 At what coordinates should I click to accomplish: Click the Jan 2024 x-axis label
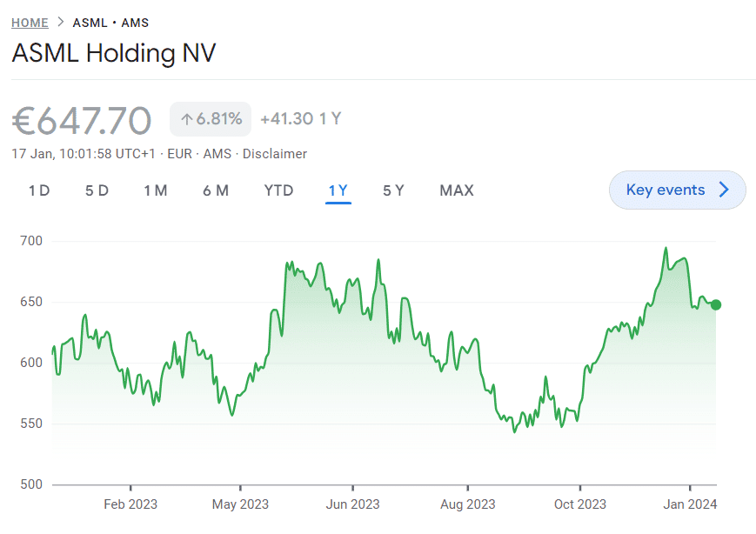coord(690,504)
